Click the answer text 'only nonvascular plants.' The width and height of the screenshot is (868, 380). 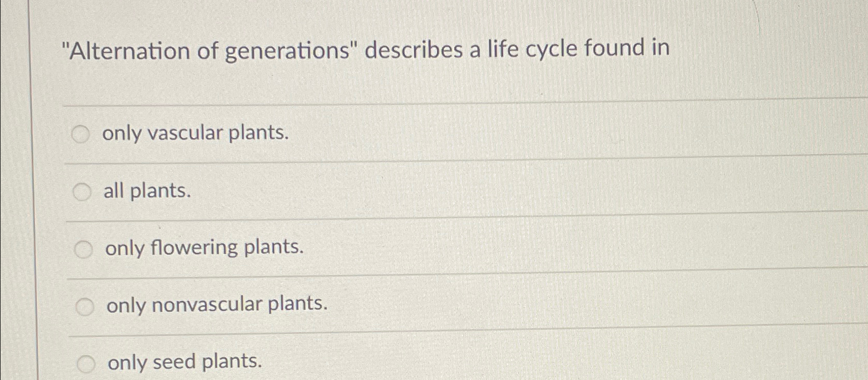217,305
